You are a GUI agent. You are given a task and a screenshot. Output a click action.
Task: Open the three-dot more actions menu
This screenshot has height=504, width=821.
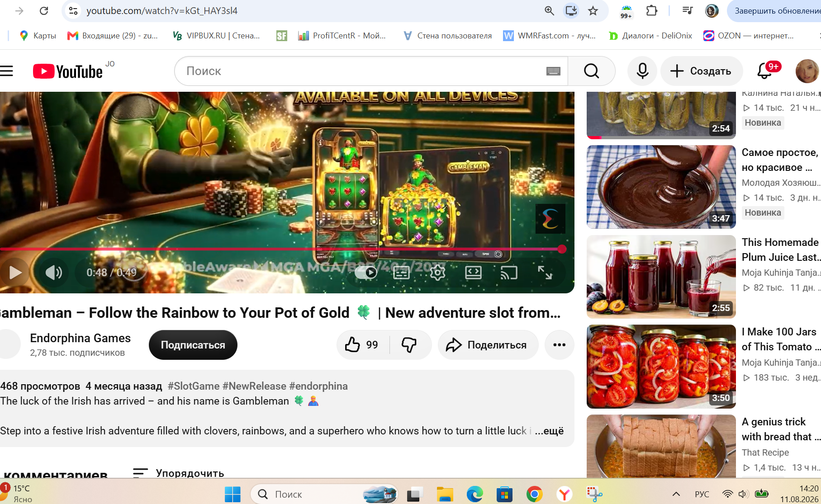tap(560, 345)
